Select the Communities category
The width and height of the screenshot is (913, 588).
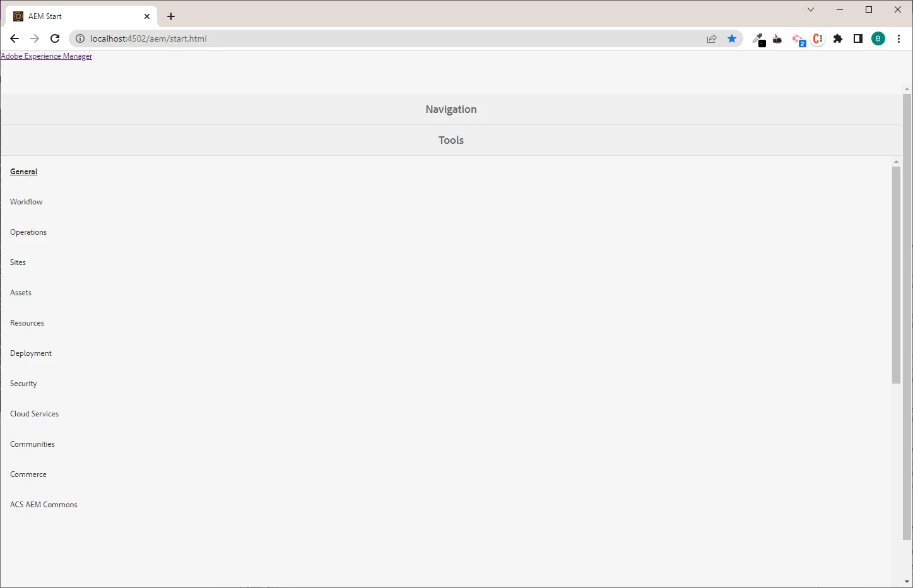pyautogui.click(x=33, y=444)
